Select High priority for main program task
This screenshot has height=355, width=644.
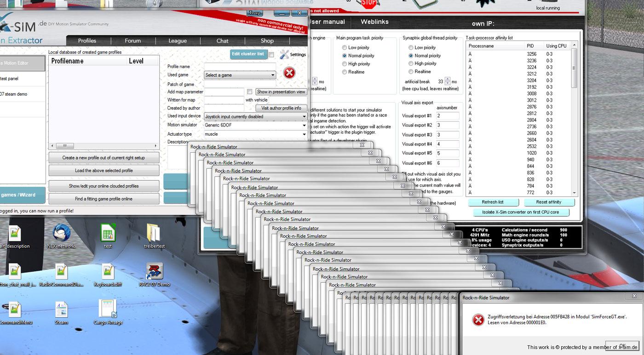tap(345, 64)
